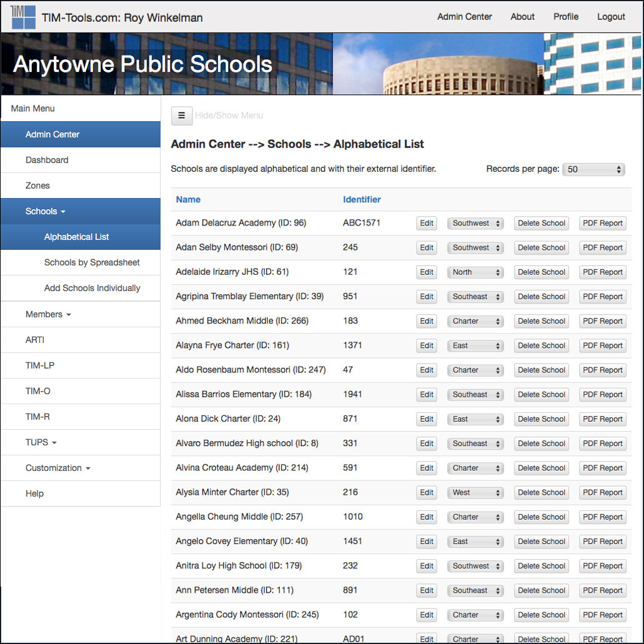Image resolution: width=644 pixels, height=644 pixels.
Task: Select Alphabetical List submenu item
Action: coord(81,237)
